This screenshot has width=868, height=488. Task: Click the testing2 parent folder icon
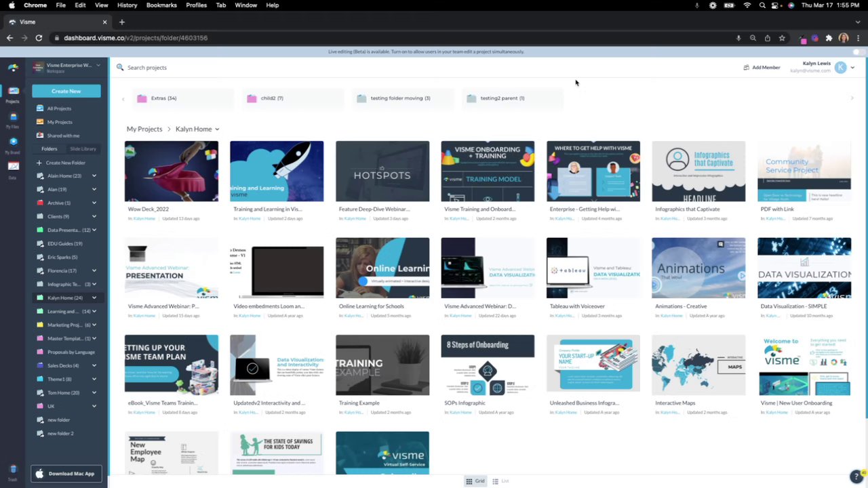(x=471, y=98)
